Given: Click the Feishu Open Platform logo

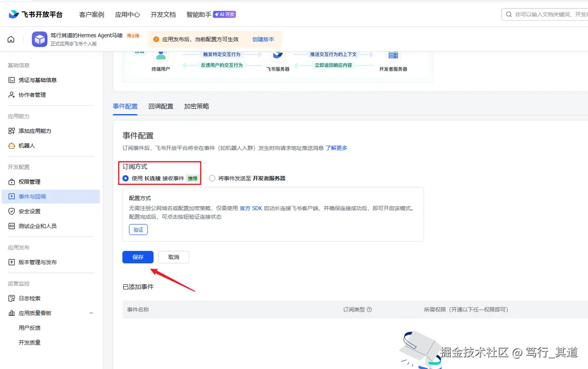Looking at the screenshot, I should click(x=35, y=14).
